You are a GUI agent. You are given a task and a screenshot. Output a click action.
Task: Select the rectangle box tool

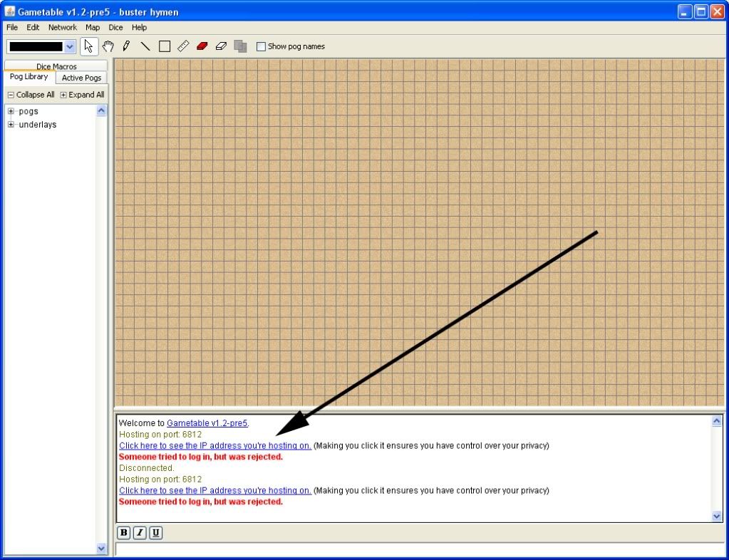coord(165,46)
